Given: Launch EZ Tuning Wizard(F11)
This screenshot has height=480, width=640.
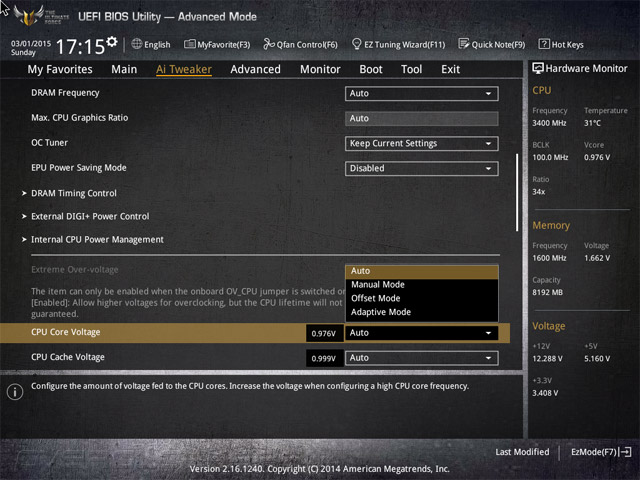Looking at the screenshot, I should click(398, 44).
